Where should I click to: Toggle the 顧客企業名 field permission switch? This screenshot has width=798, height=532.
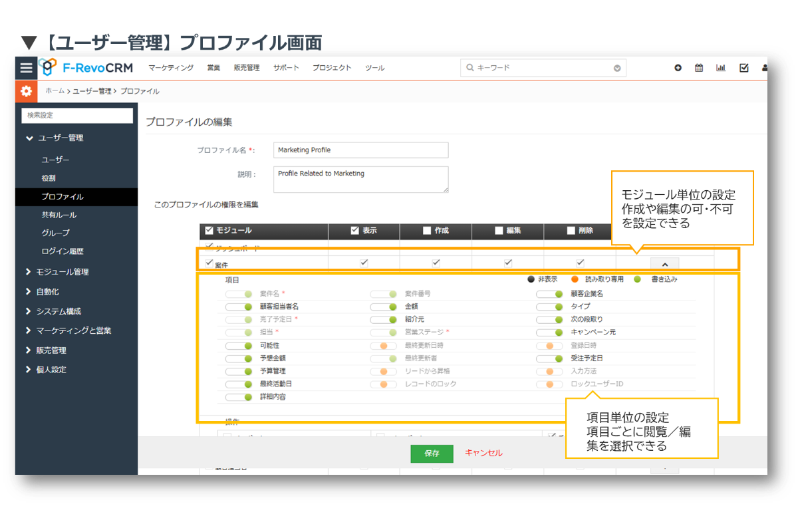(549, 294)
